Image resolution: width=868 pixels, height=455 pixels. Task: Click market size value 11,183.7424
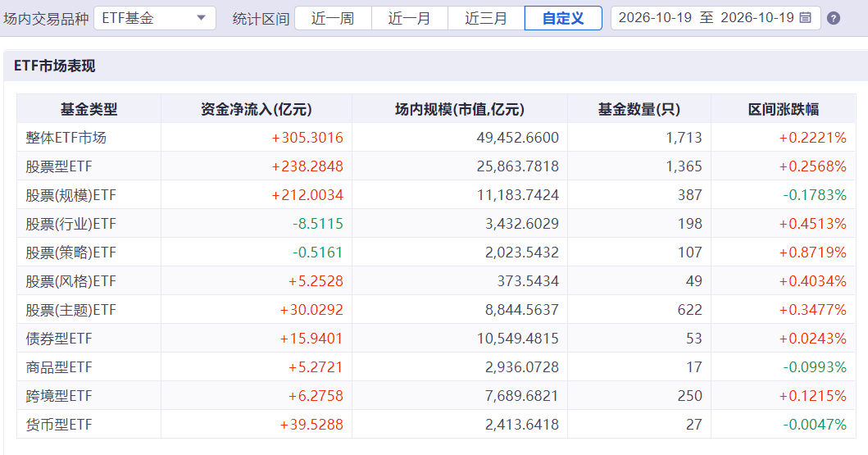(x=517, y=195)
